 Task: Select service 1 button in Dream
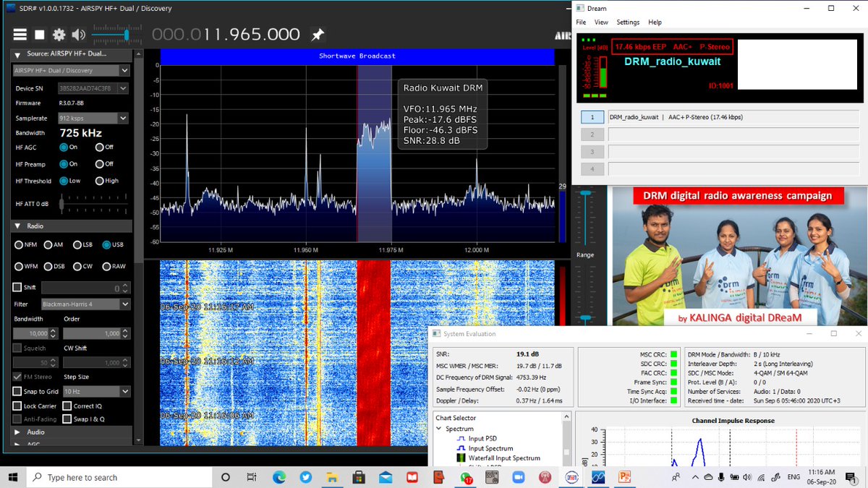coord(592,117)
